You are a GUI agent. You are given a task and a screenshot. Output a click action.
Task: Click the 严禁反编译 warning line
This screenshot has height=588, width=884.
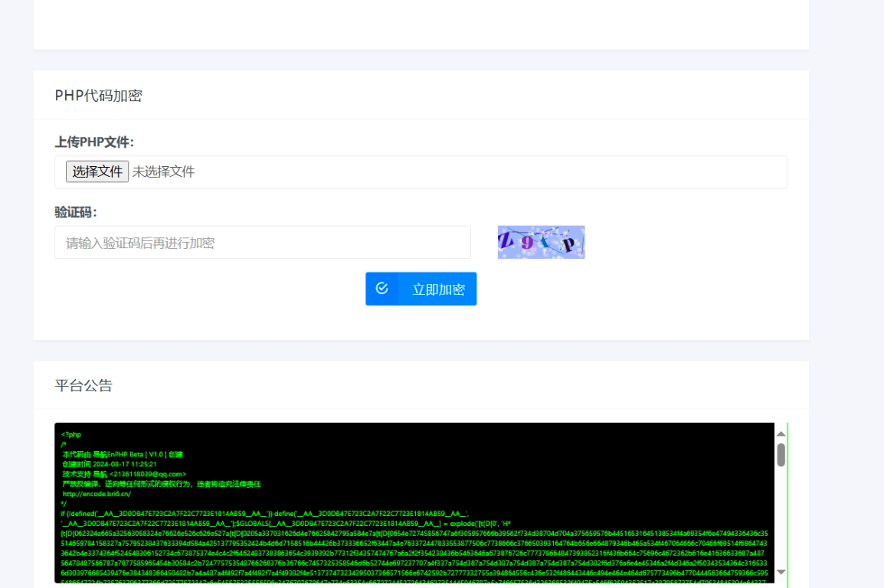[161, 484]
